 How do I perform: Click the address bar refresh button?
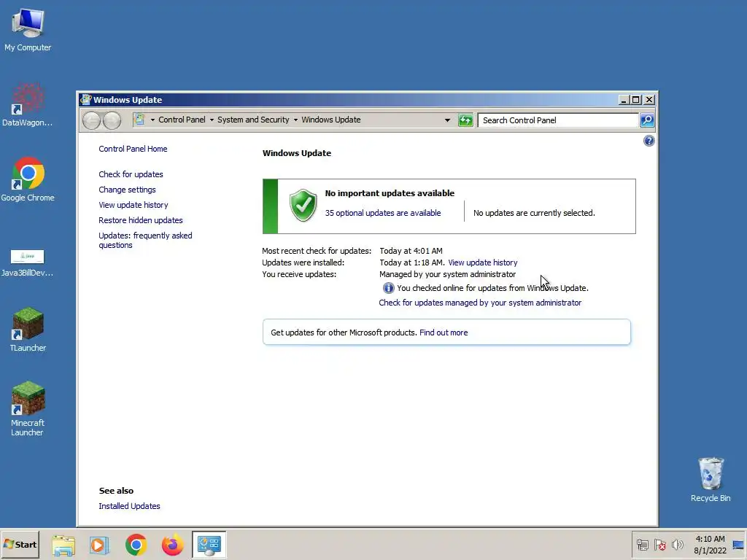[x=465, y=120]
